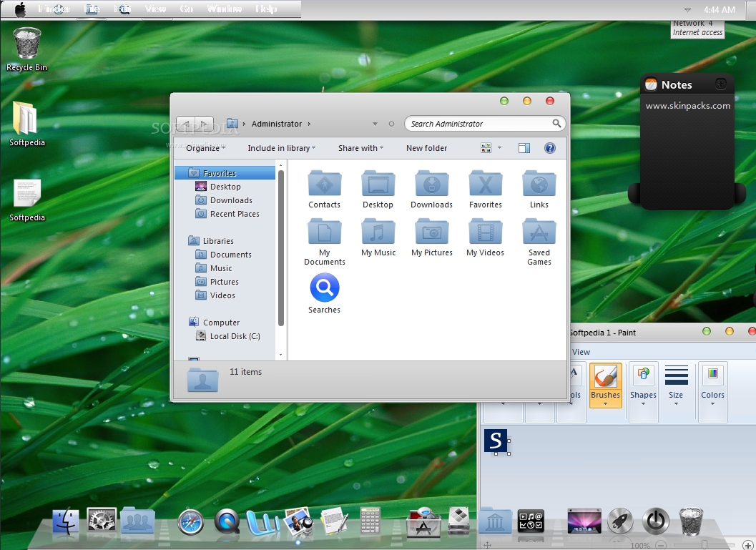
Task: Toggle the preview pane button
Action: [524, 148]
